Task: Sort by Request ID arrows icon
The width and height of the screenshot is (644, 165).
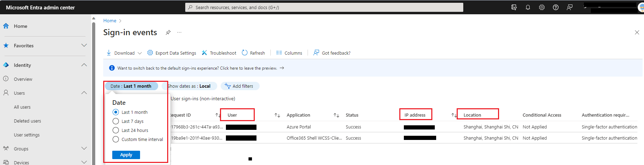Action: pyautogui.click(x=218, y=115)
